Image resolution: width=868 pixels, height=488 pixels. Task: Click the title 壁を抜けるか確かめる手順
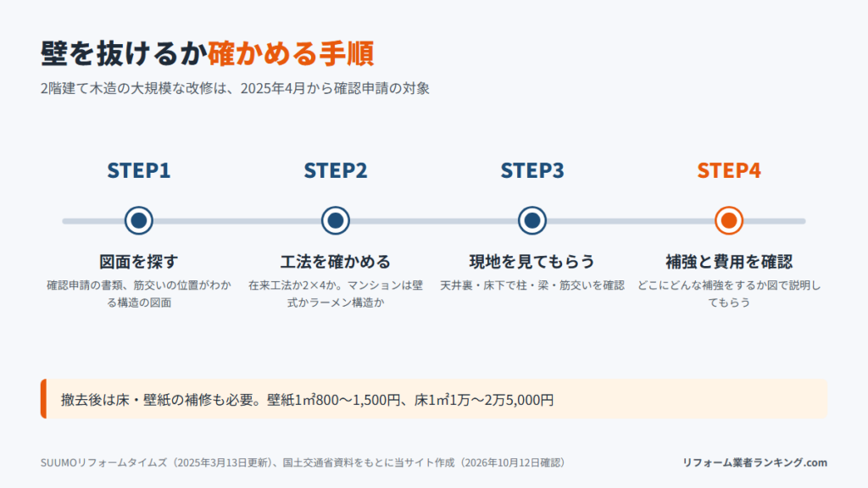point(207,53)
